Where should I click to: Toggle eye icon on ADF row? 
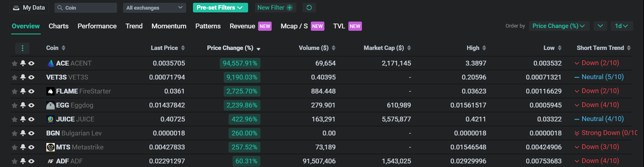tap(31, 161)
